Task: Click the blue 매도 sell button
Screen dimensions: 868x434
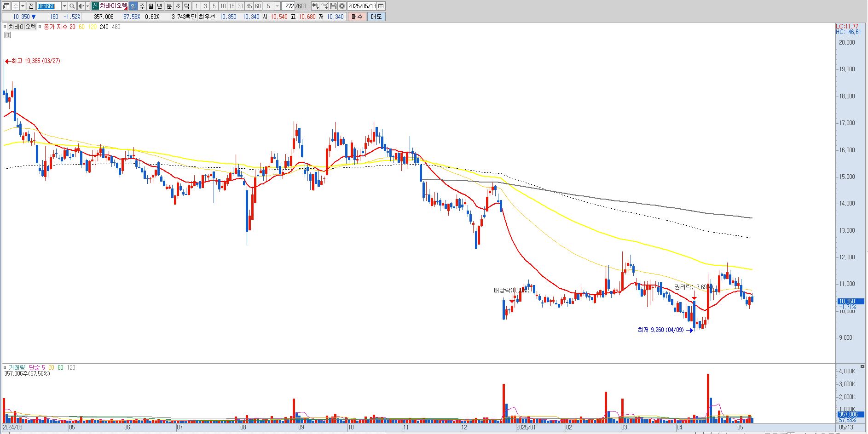Action: pos(376,17)
